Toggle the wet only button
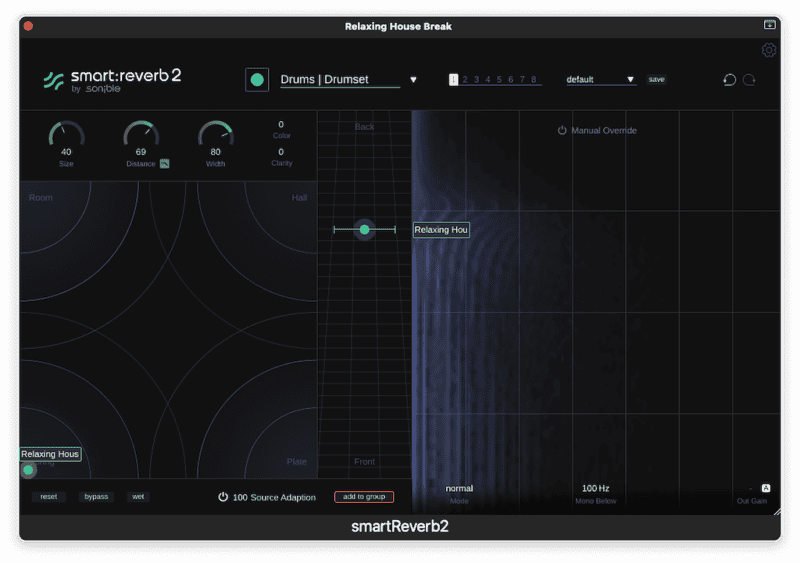Screen dimensions: 800x563 pyautogui.click(x=138, y=497)
